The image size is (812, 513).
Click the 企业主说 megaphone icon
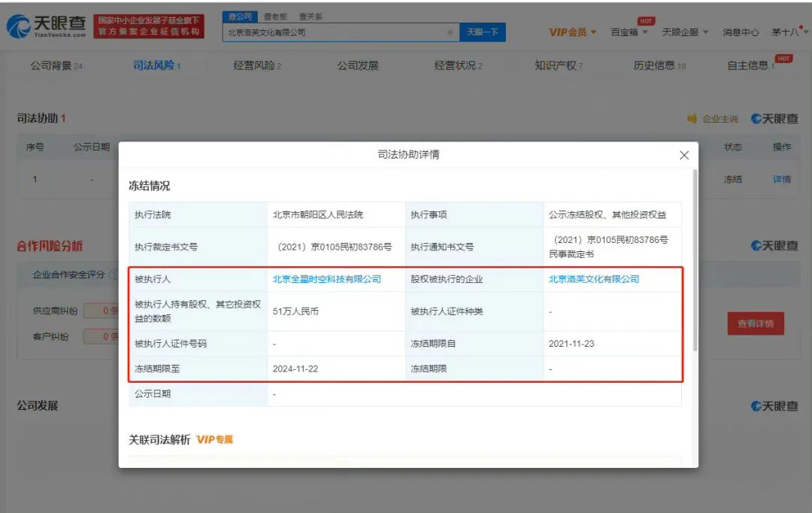(x=692, y=118)
